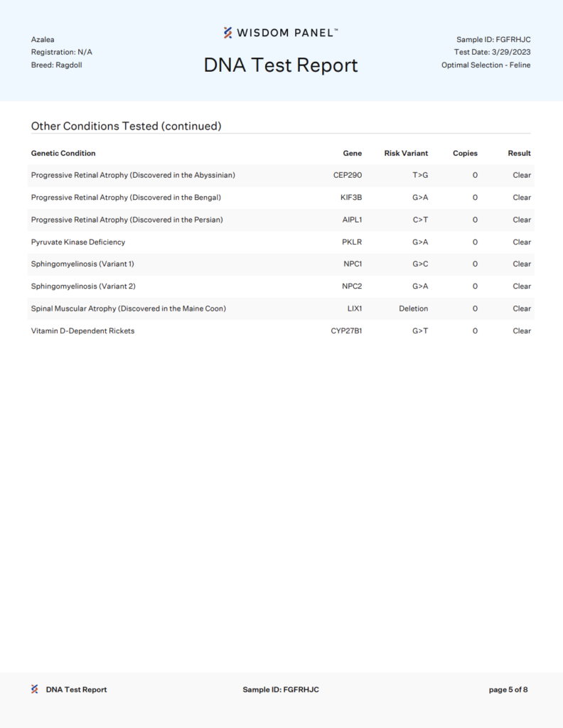The width and height of the screenshot is (563, 728).
Task: Click the WISDOM PANEL brand name text
Action: pos(287,33)
